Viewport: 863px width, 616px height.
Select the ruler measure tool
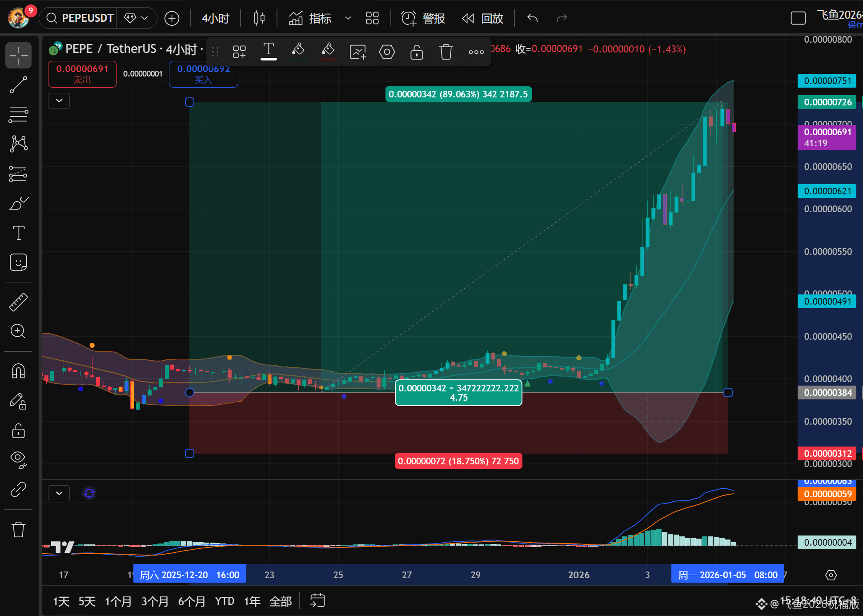(x=18, y=302)
